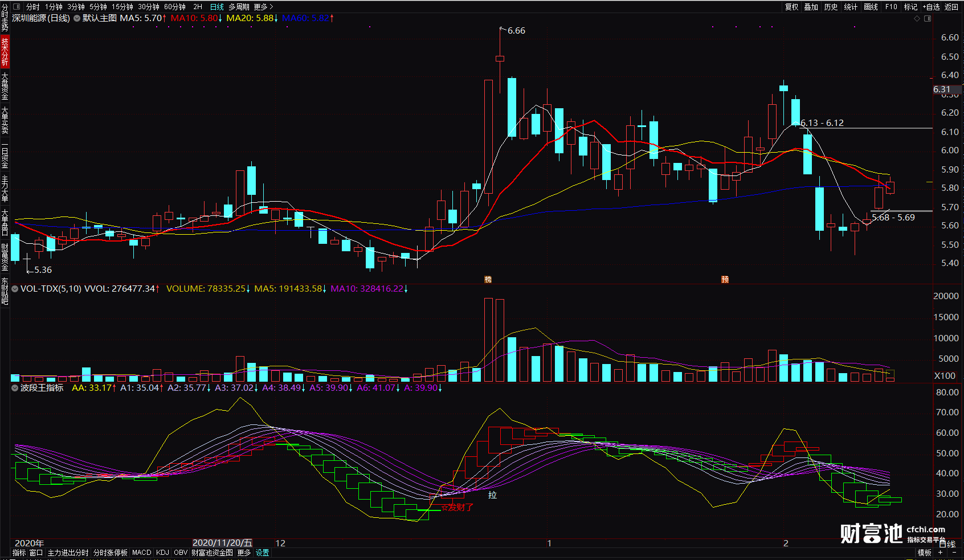Open the 模板 template menu
The width and height of the screenshot is (964, 560).
tap(924, 553)
